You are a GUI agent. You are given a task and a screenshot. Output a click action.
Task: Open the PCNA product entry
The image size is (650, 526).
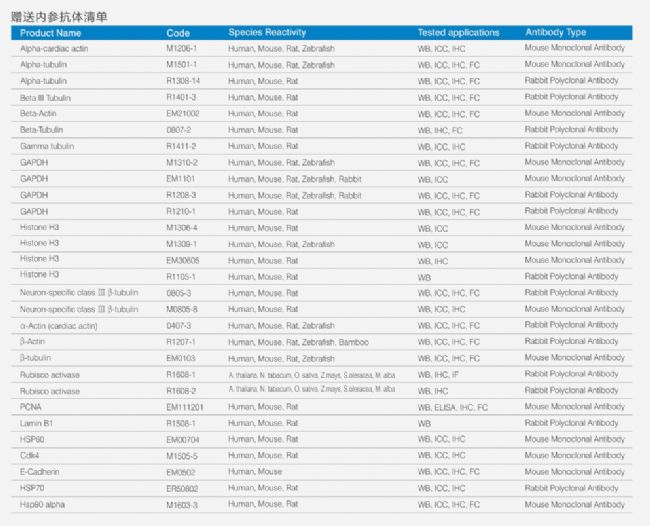click(x=31, y=407)
